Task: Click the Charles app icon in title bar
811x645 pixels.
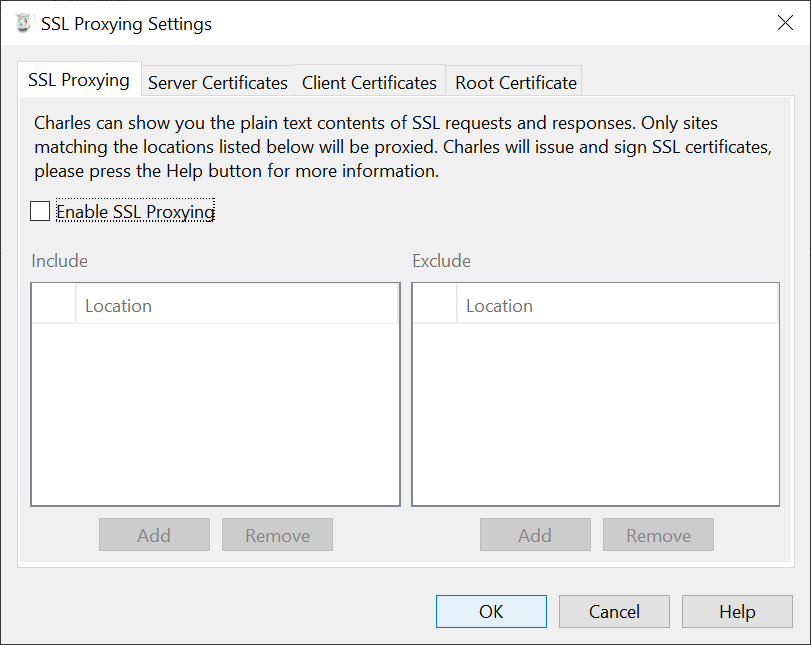Action: coord(24,23)
